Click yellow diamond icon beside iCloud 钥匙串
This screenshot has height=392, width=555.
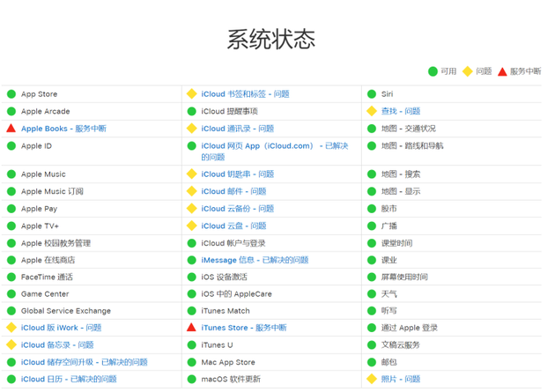tap(191, 174)
